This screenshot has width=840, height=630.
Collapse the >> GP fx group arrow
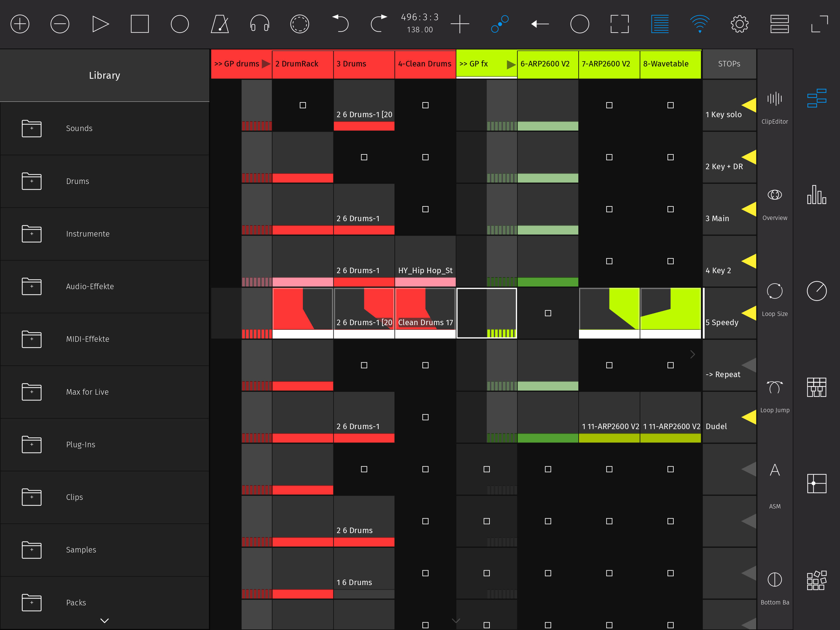click(x=511, y=65)
